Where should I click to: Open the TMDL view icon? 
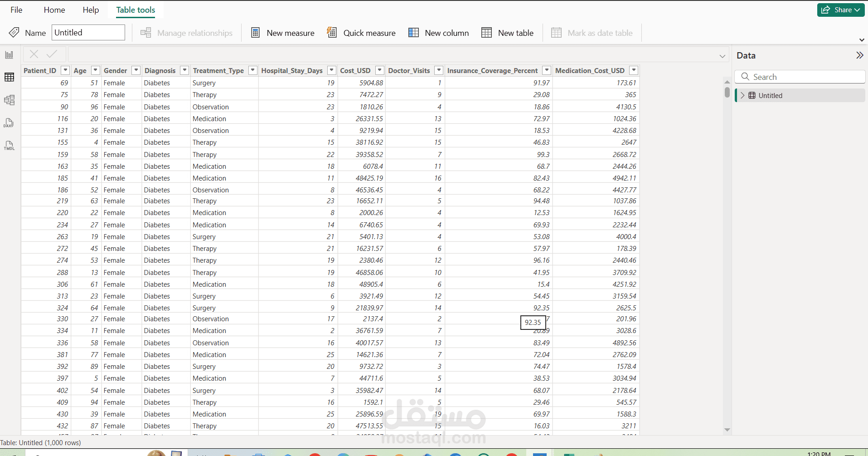9,146
